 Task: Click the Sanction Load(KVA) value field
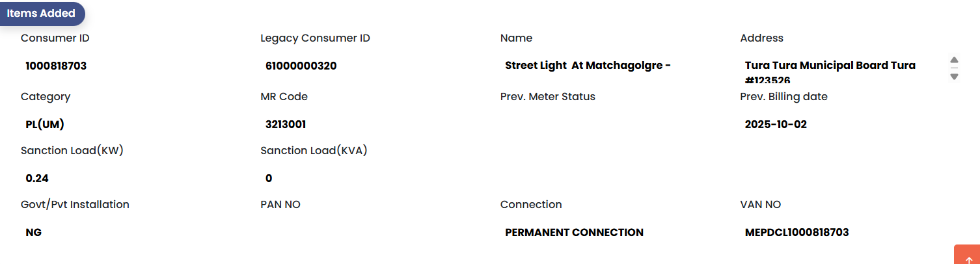pyautogui.click(x=370, y=178)
